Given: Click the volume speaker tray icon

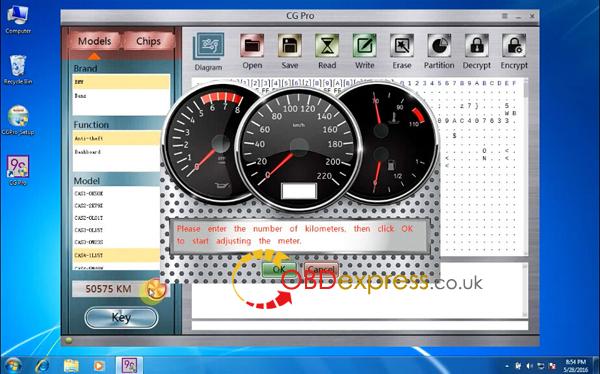Looking at the screenshot, I should (530, 366).
